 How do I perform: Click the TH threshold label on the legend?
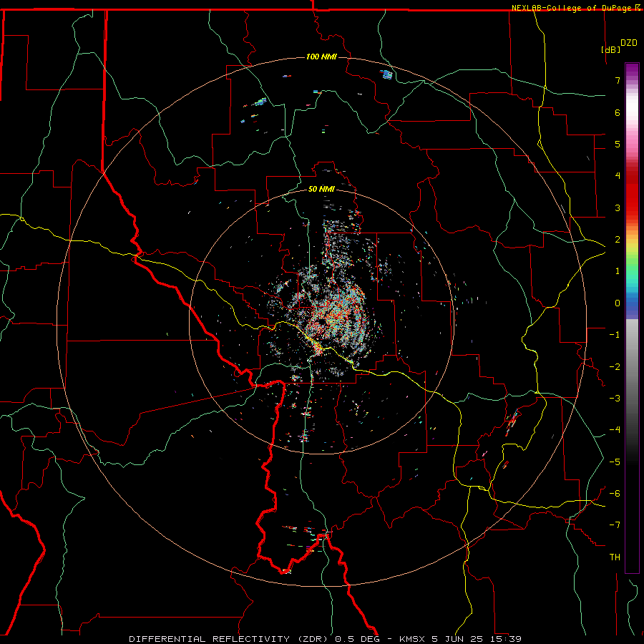pos(615,557)
